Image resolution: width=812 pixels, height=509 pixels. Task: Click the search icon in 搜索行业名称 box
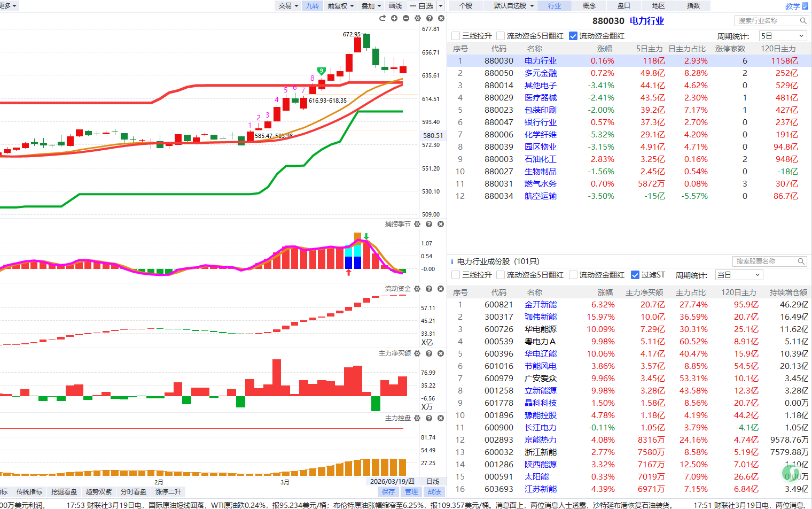point(803,21)
